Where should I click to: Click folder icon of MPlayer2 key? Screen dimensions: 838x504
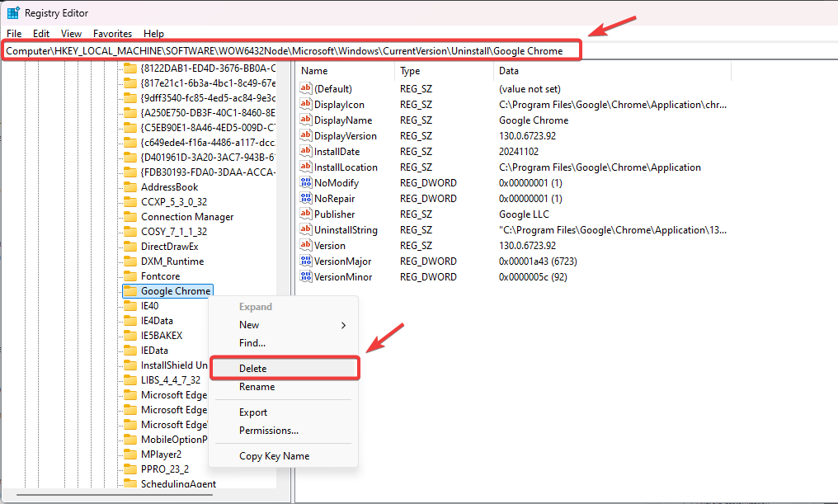(x=130, y=455)
